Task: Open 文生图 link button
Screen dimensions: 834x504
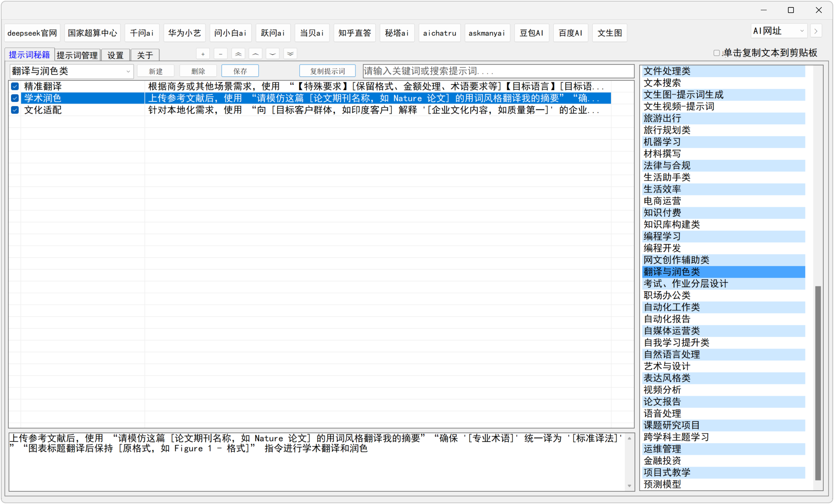Action: 610,33
